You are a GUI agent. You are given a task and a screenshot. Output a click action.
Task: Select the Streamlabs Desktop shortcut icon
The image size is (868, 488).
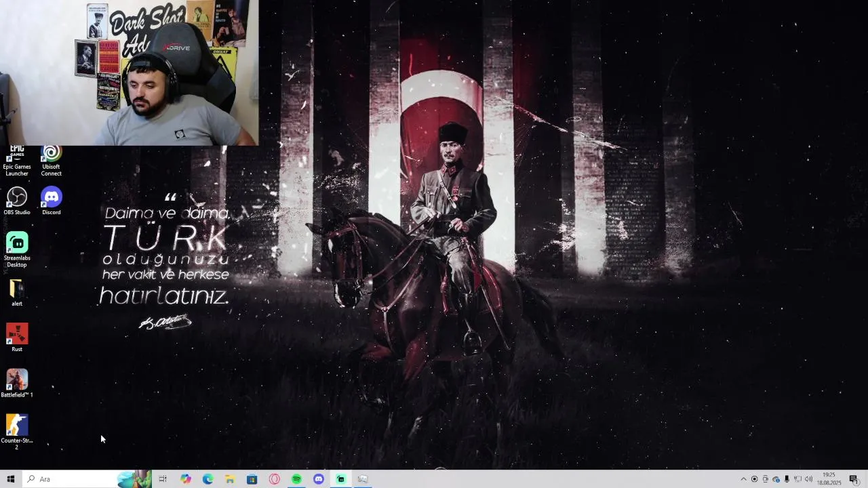(x=17, y=249)
